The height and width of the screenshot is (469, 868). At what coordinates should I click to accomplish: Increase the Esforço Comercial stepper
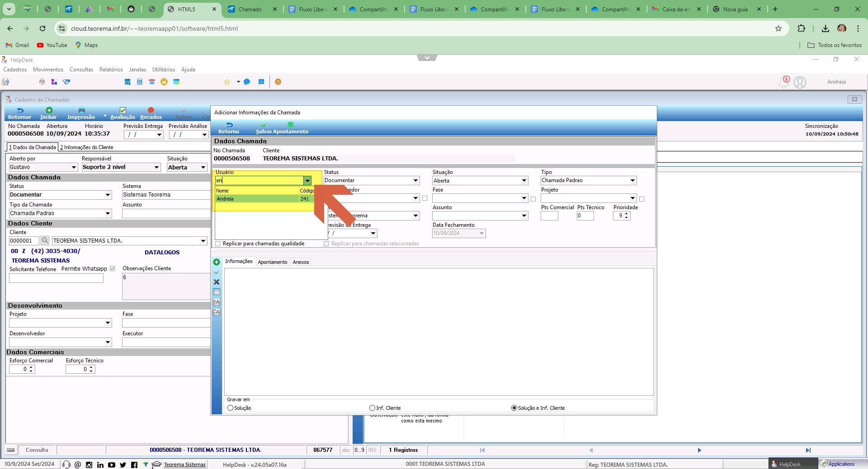click(x=31, y=367)
